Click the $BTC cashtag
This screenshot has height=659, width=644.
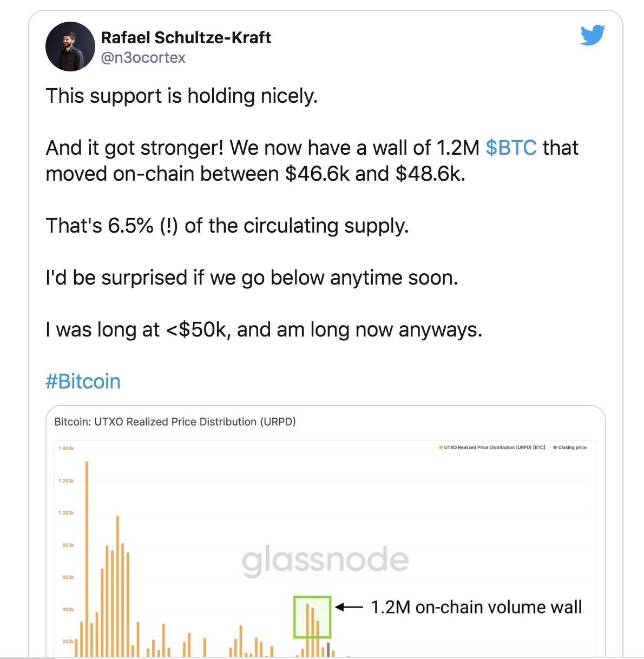point(511,147)
